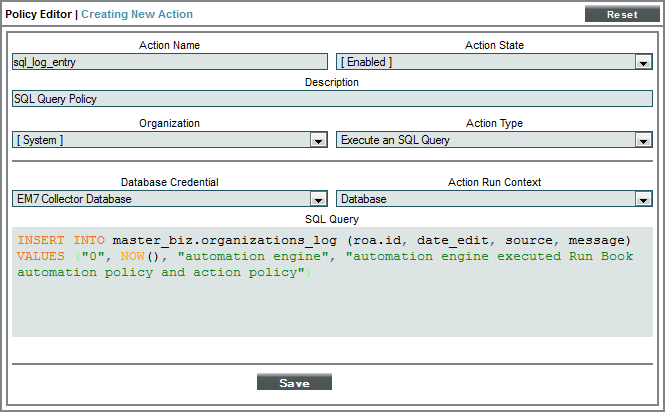Screen dimensions: 665x412
Task: Click the Description field reading SQL Query Policy
Action: [332, 99]
